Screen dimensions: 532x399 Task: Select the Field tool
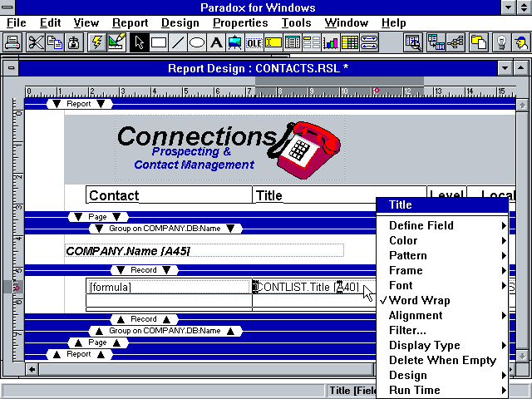coord(273,42)
